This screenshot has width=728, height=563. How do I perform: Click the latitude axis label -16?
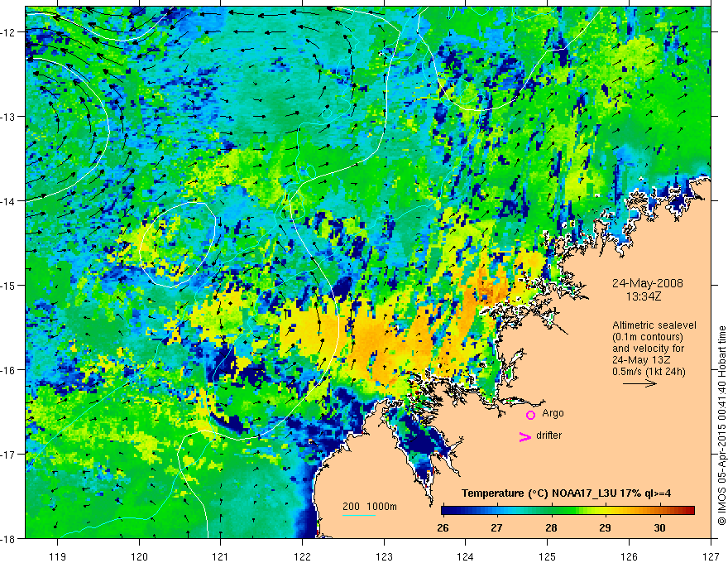pos(8,370)
